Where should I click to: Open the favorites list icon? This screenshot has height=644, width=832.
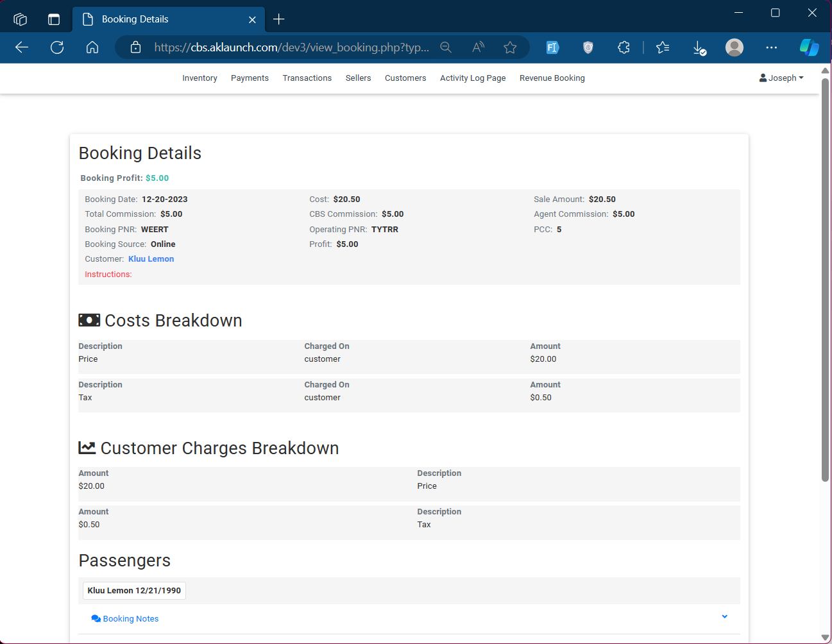[663, 47]
